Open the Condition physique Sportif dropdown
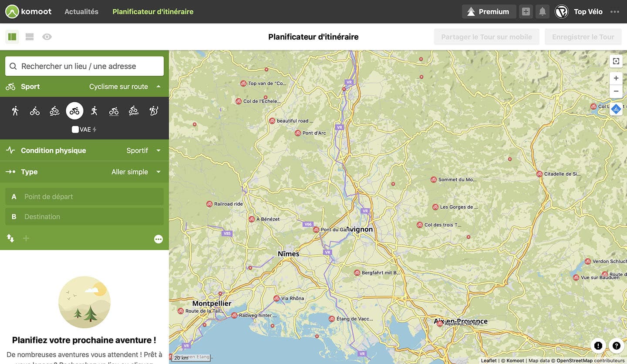627x364 pixels. coord(84,150)
